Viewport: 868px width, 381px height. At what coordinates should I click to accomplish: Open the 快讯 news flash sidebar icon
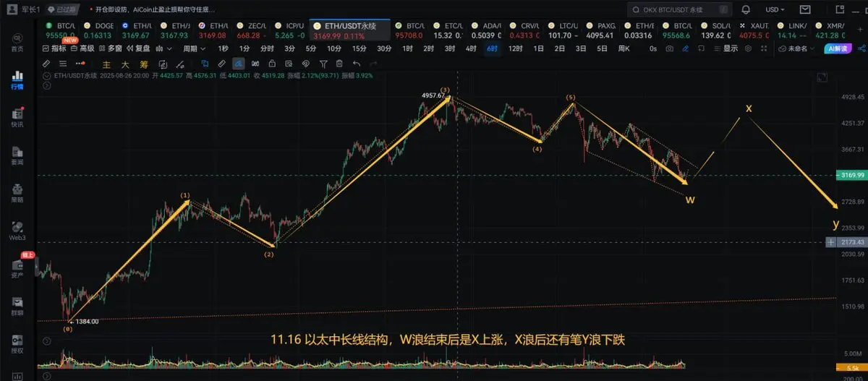(x=17, y=118)
